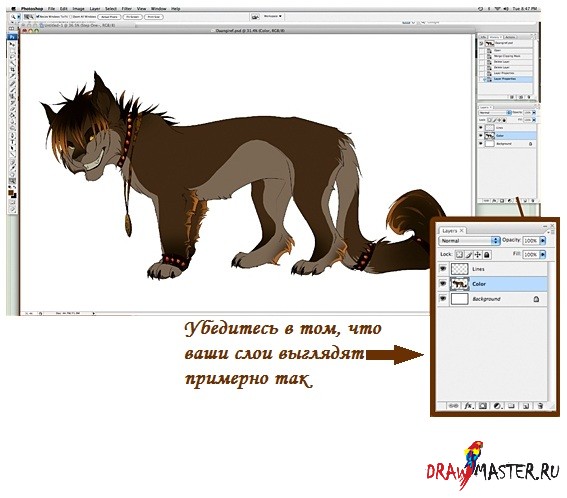Viewport: 567px width, 498px height.
Task: Click the black background color swatch in toolbox
Action: 14,196
